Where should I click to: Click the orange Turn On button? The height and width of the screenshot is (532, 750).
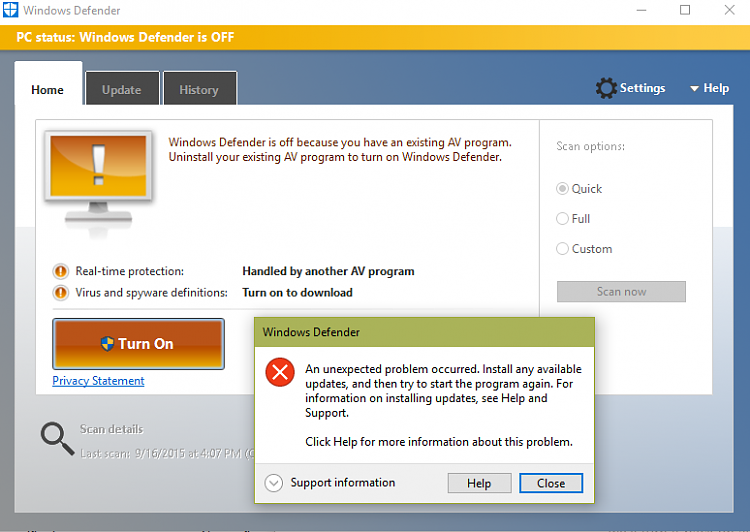(x=138, y=344)
